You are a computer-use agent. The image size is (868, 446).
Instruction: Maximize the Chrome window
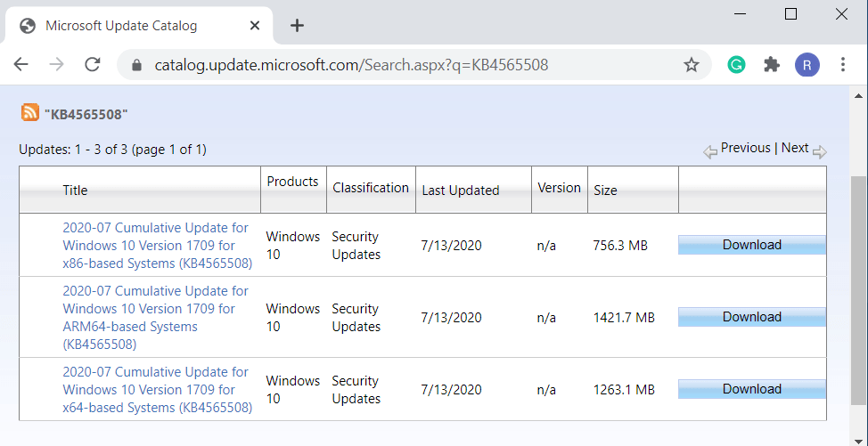tap(791, 14)
